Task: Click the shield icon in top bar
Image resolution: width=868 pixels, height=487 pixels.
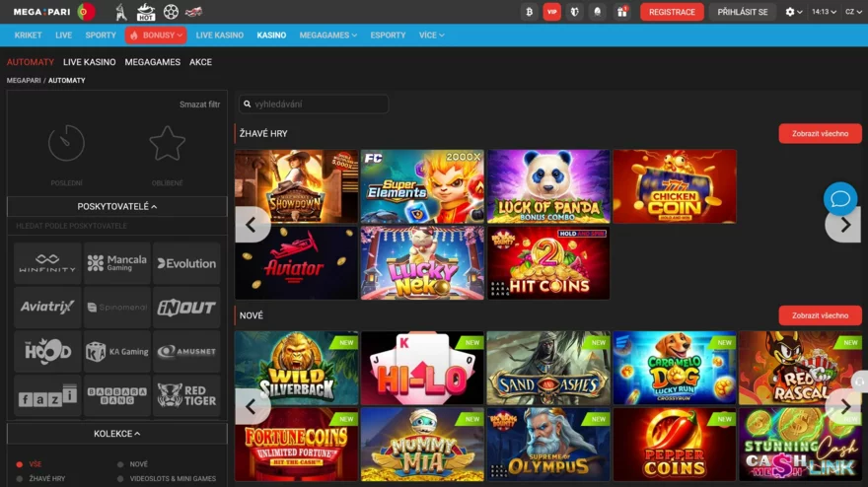Action: coord(575,12)
